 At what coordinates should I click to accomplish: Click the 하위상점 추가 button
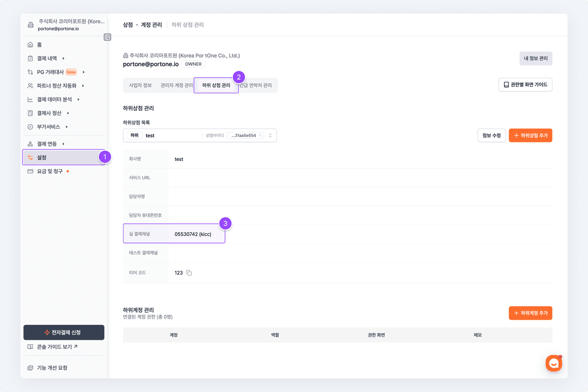click(530, 136)
